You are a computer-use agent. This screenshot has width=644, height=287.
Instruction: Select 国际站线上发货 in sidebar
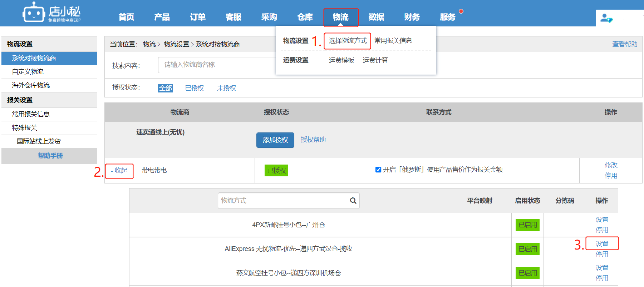tap(49, 141)
